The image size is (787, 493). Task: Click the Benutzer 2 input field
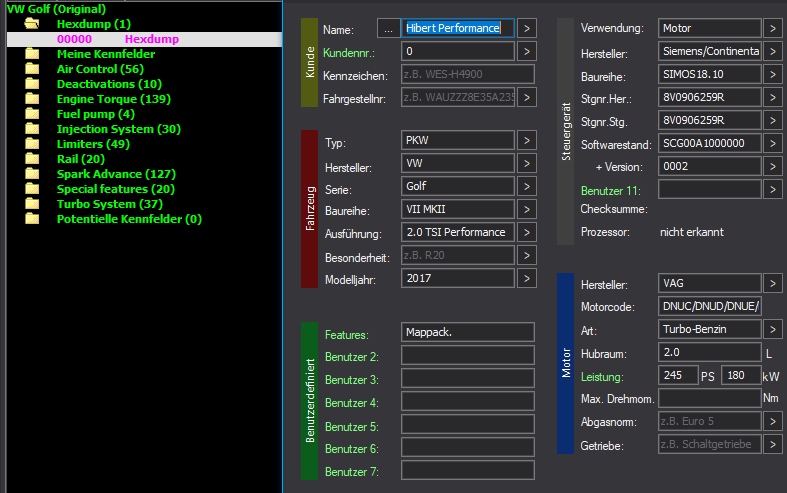pos(468,355)
